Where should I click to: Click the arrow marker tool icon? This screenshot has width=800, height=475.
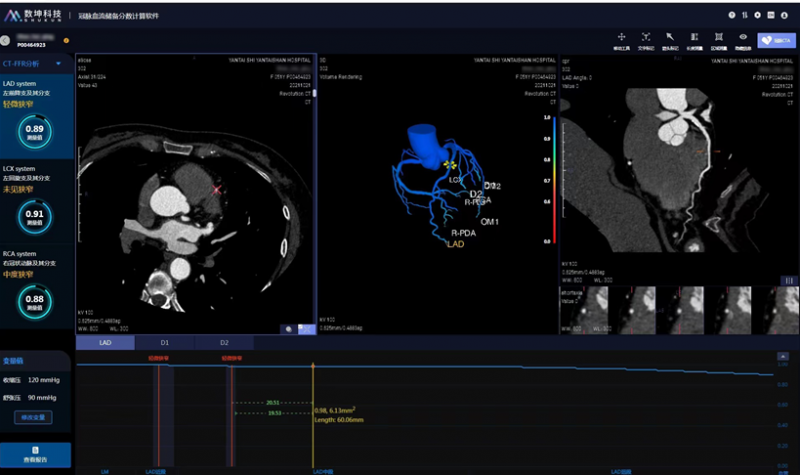tap(670, 37)
